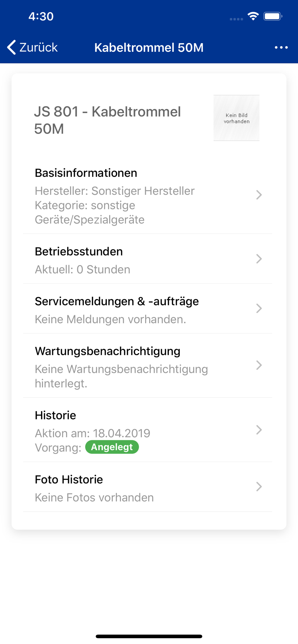Viewport: 298px width, 644px height.
Task: Tap the Foto Historie chevron arrow
Action: (x=259, y=487)
